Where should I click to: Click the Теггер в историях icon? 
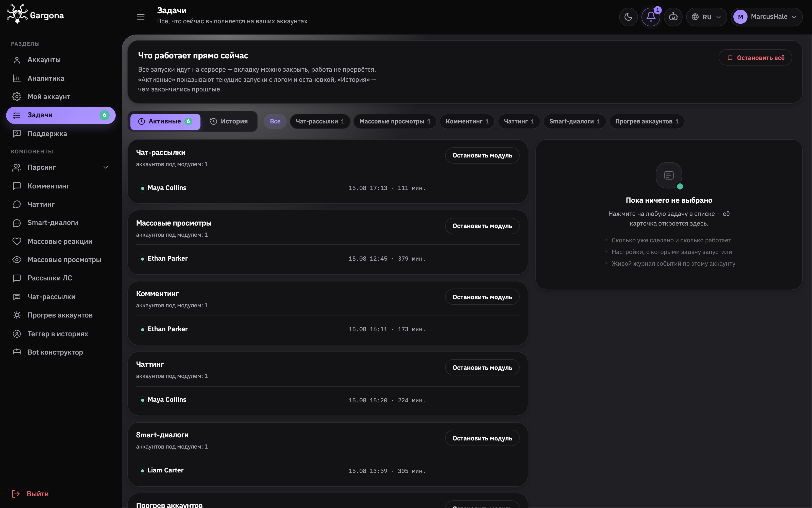coord(17,334)
